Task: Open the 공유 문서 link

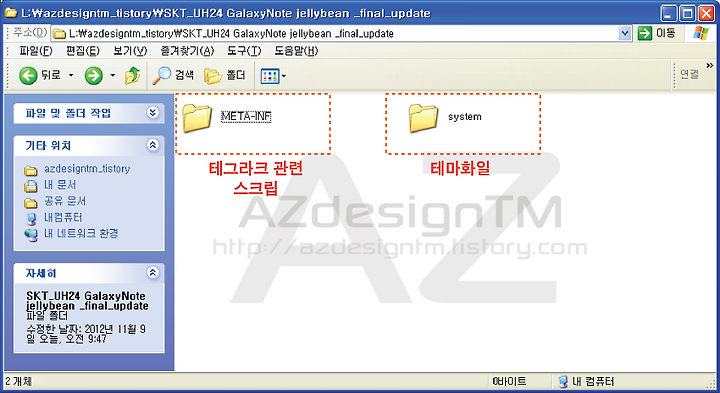Action: 65,201
